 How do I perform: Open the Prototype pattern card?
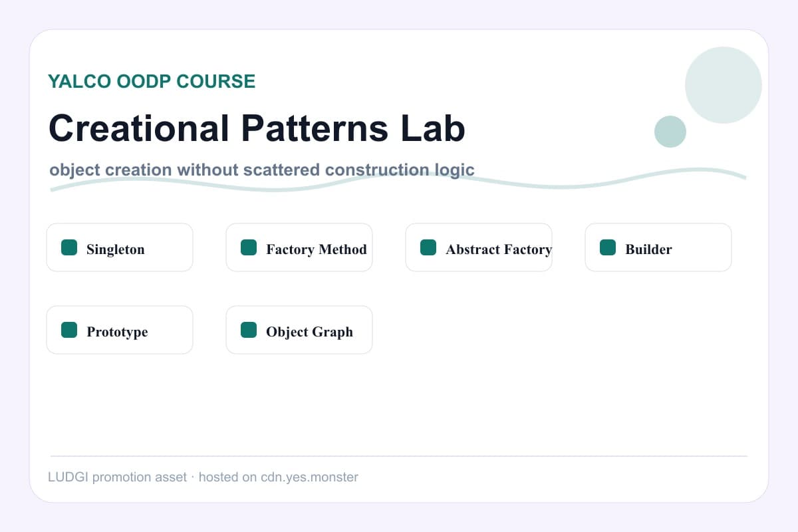click(x=120, y=330)
